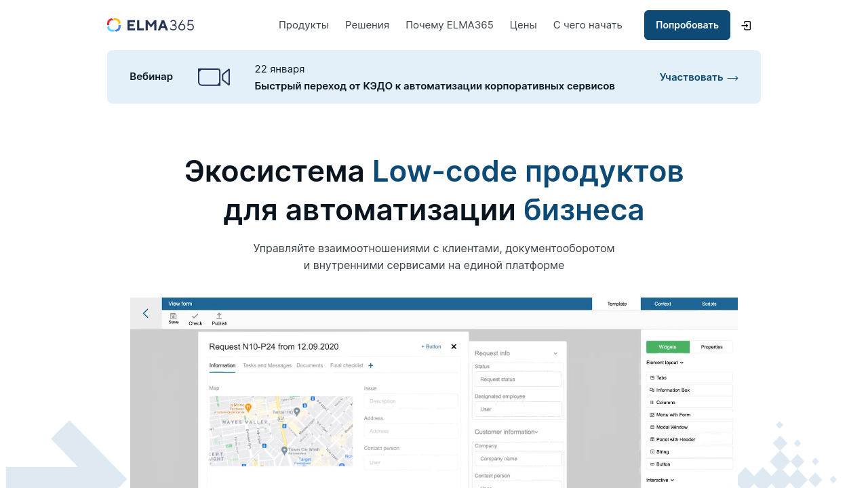Open the Продукты menu
868x488 pixels.
[x=304, y=25]
